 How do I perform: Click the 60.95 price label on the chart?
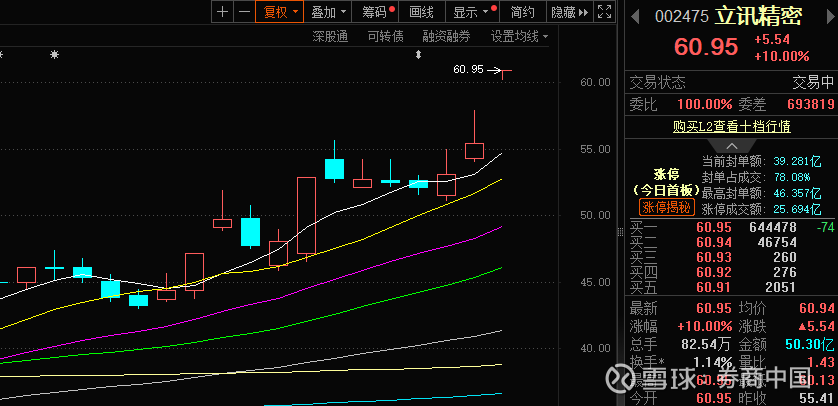click(468, 69)
